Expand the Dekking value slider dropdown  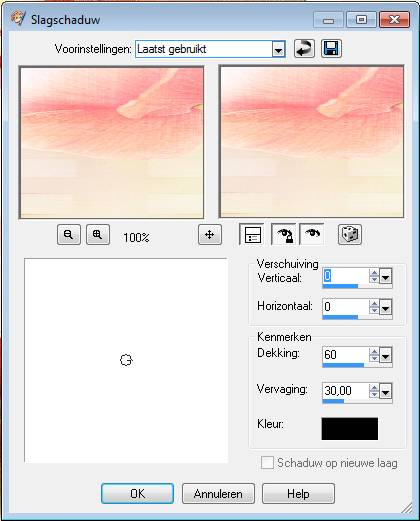386,356
